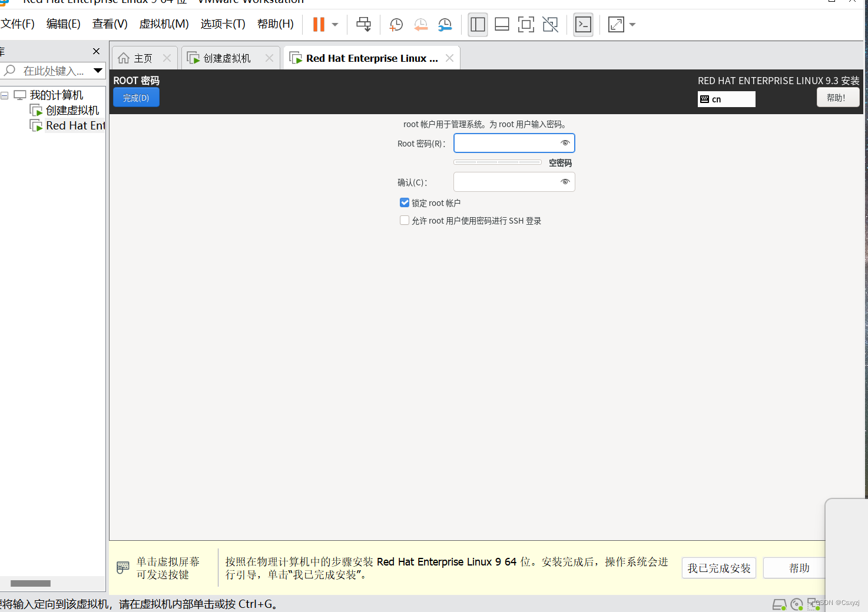Click the send Ctrl+Alt+Del icon
This screenshot has width=868, height=612.
[364, 24]
